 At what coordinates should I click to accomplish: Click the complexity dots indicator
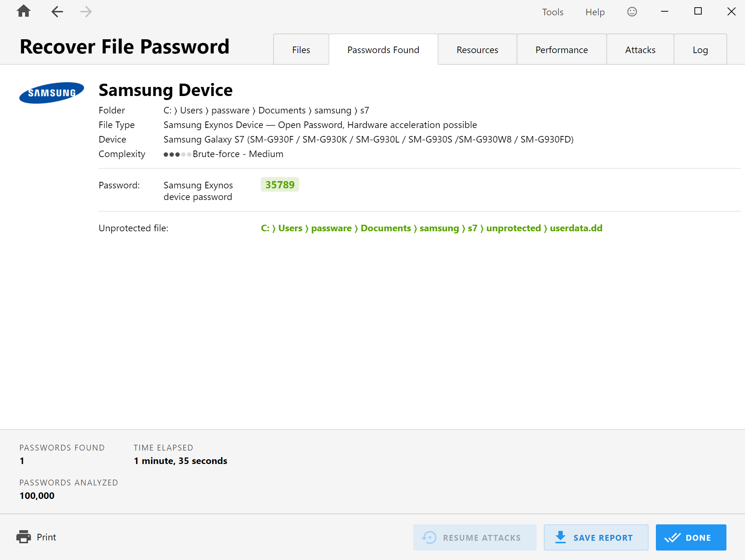tap(177, 155)
